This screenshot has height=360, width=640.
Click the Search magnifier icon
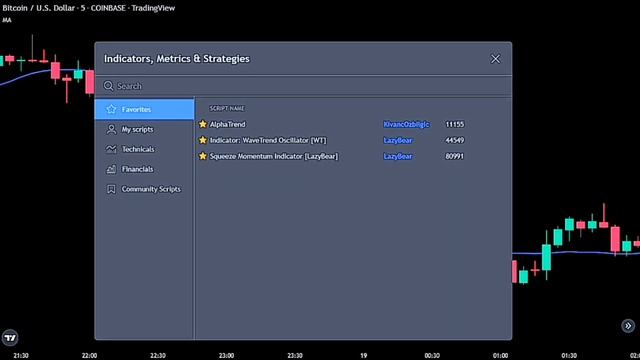[108, 86]
